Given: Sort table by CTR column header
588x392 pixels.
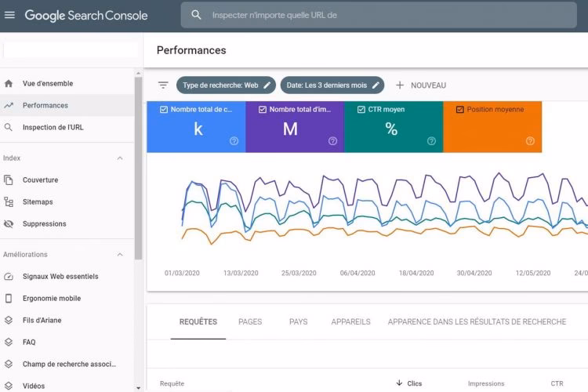Looking at the screenshot, I should point(557,383).
